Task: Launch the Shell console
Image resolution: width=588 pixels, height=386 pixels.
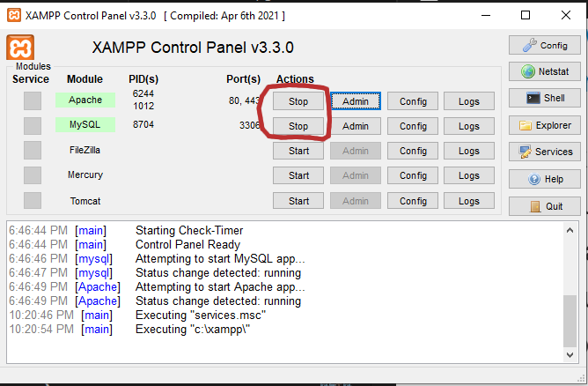Action: [x=544, y=99]
